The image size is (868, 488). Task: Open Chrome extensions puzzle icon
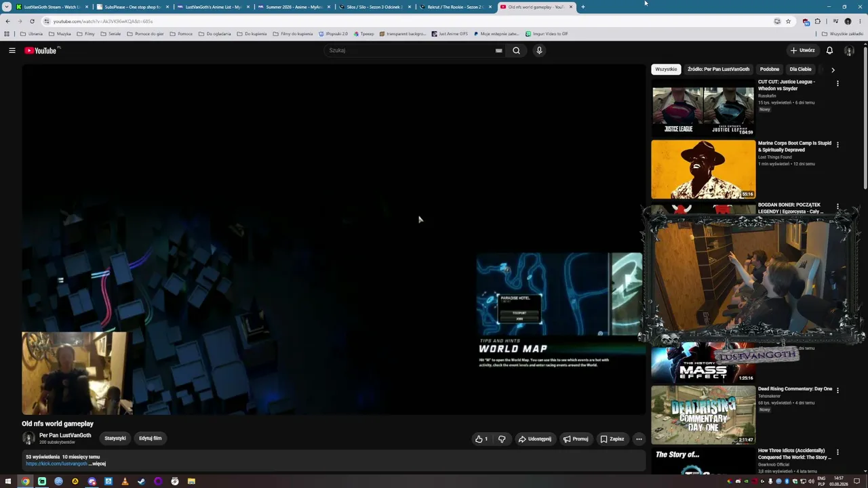click(x=817, y=21)
